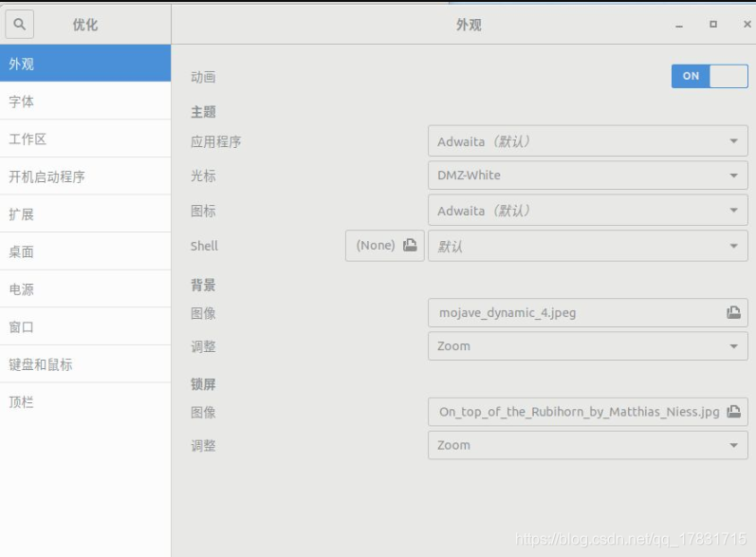Open the 桌面 section
The width and height of the screenshot is (756, 557).
click(x=85, y=251)
